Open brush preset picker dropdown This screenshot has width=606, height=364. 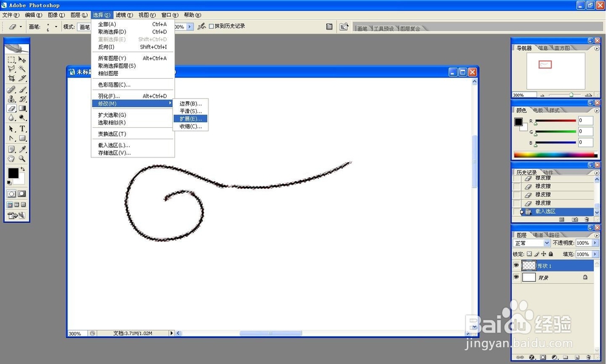pyautogui.click(x=56, y=27)
